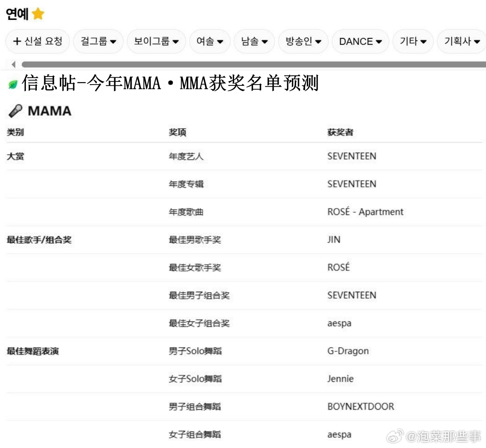
Task: Click the microphone icon beside MAMA
Action: pyautogui.click(x=15, y=111)
